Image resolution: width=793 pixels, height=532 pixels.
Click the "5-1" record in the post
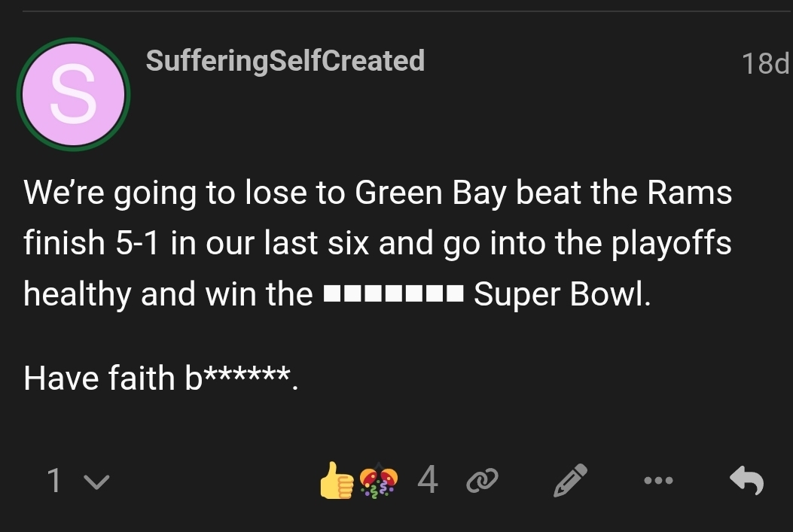(136, 244)
